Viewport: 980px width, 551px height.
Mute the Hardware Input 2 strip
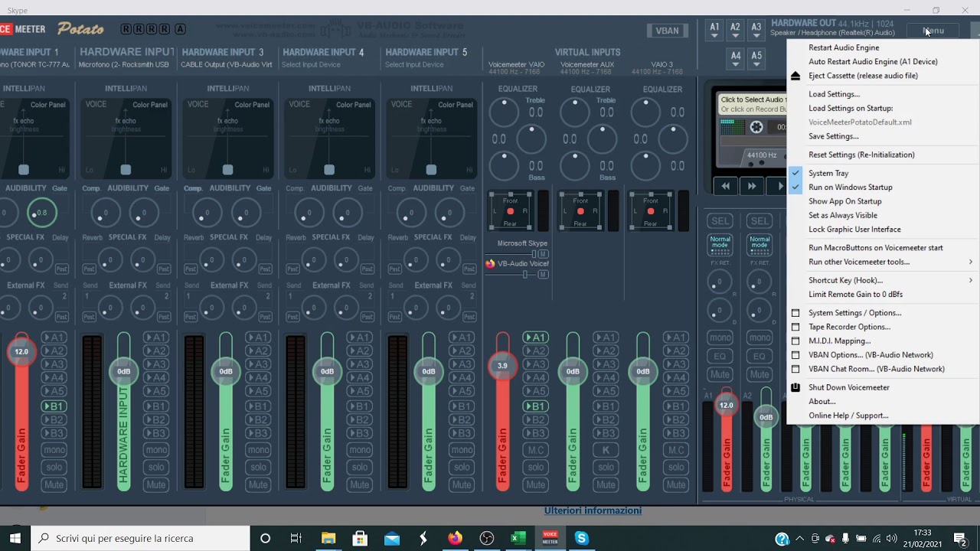pyautogui.click(x=155, y=484)
